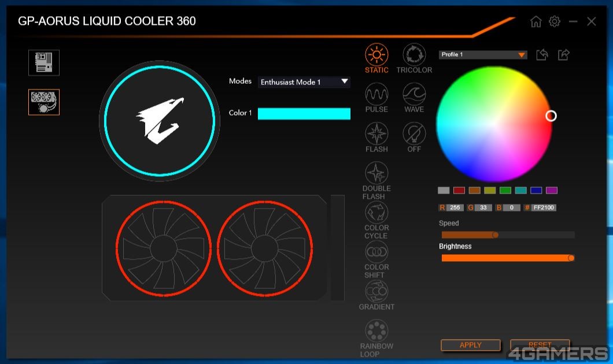Pick the gray preset color swatch
613x364 pixels.
pos(444,190)
